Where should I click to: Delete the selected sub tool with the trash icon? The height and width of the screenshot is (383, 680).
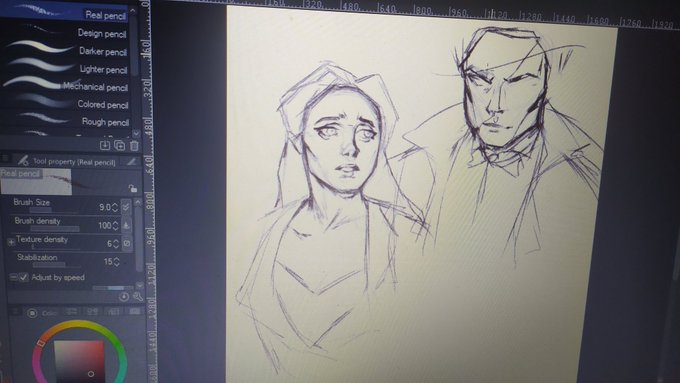134,146
